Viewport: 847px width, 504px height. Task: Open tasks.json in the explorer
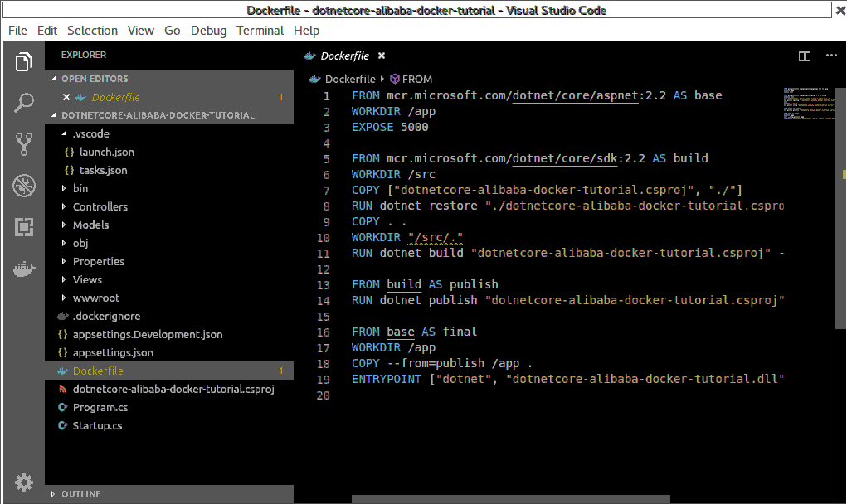(x=103, y=170)
